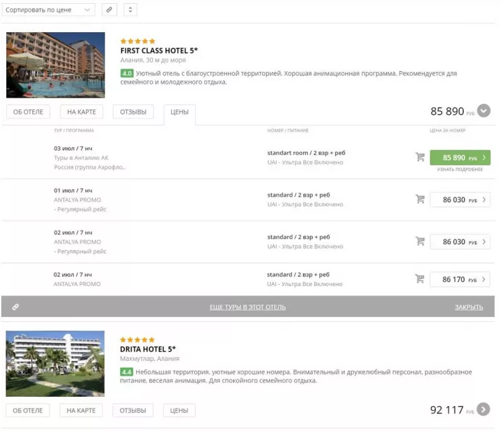Select green 85 890 price button

460,157
